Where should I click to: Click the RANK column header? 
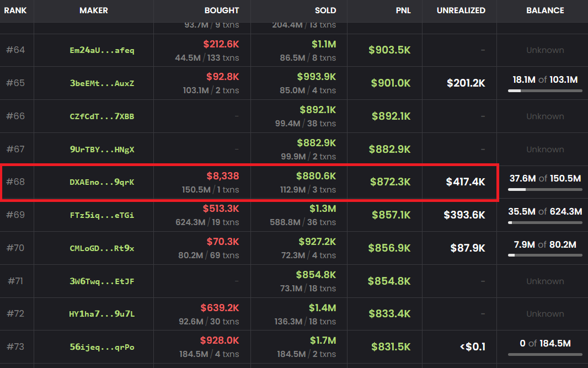click(15, 10)
